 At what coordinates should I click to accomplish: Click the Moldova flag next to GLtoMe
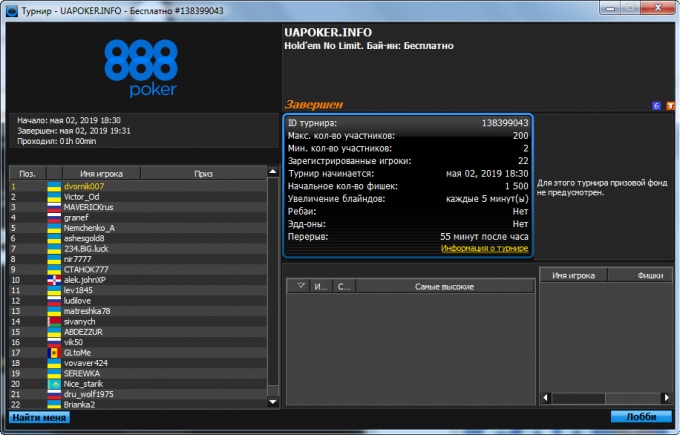tap(54, 353)
